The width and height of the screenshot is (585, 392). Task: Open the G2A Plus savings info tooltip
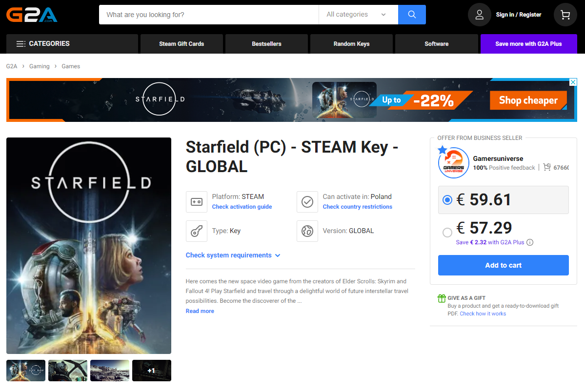tap(530, 242)
